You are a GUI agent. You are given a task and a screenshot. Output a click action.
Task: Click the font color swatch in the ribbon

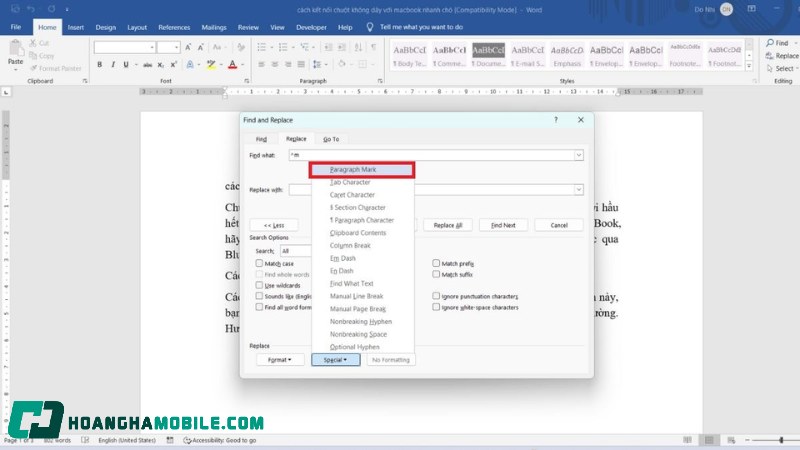coord(232,64)
